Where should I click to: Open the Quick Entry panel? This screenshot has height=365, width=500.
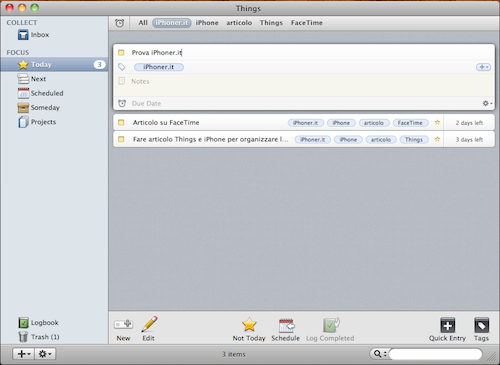[x=447, y=325]
